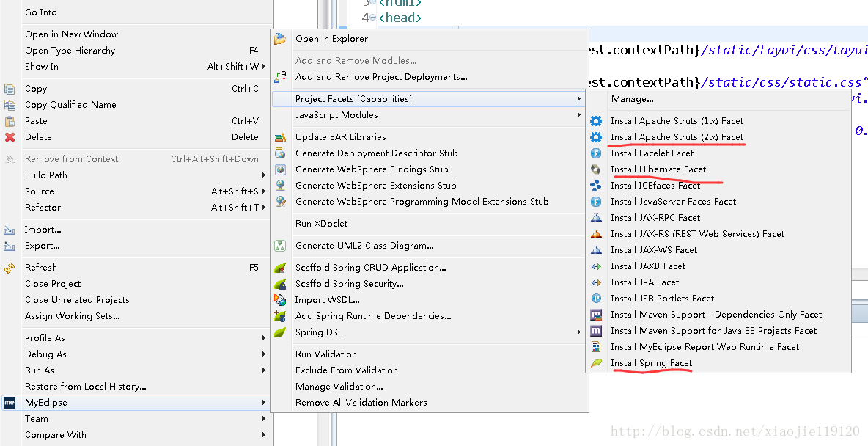Open Manage... in facets submenu
This screenshot has height=446, width=868.
632,99
